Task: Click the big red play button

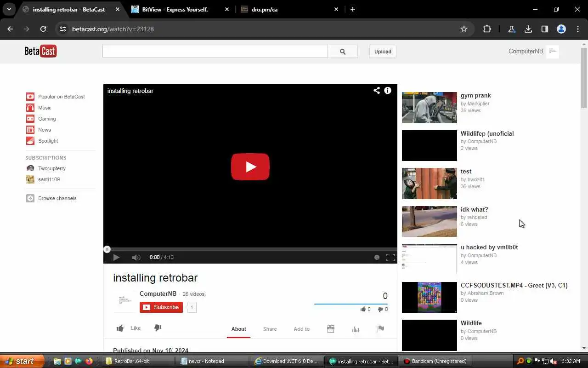Action: coord(250,167)
